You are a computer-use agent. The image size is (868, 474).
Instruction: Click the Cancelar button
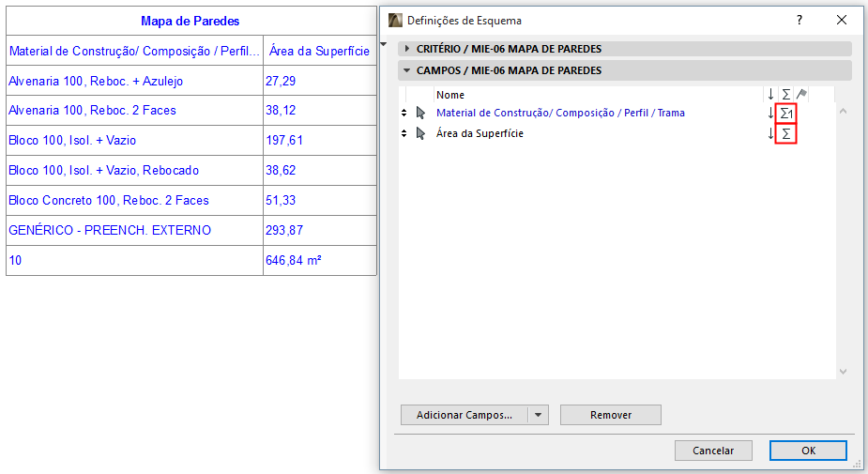click(x=713, y=451)
